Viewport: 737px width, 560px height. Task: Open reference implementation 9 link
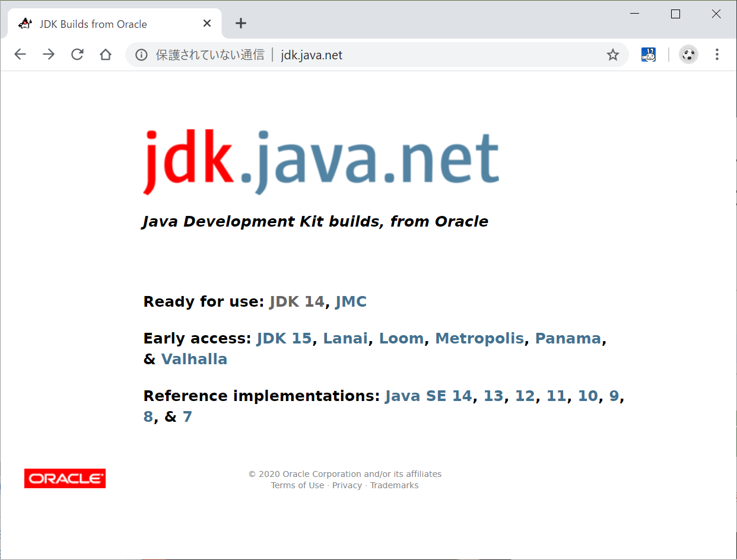614,396
